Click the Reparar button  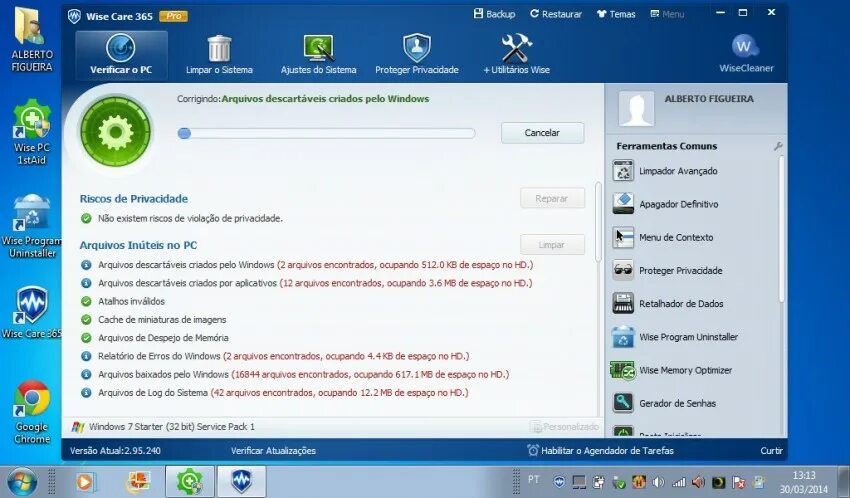point(552,198)
